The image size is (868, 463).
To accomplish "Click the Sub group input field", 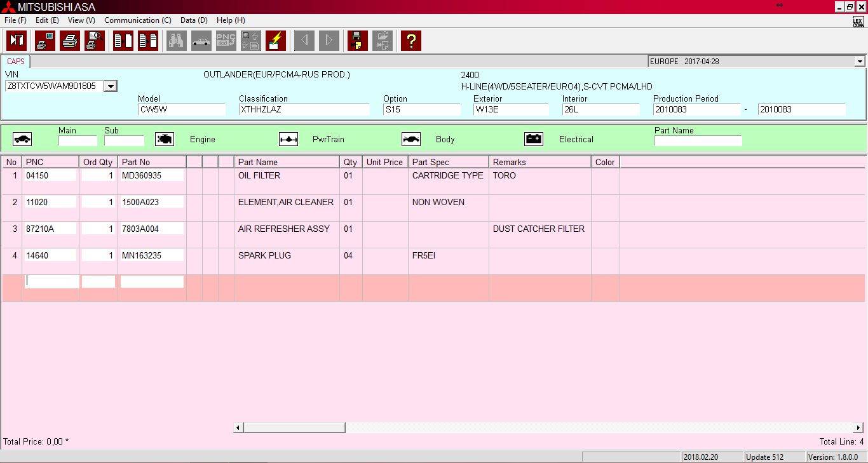I will click(x=124, y=140).
